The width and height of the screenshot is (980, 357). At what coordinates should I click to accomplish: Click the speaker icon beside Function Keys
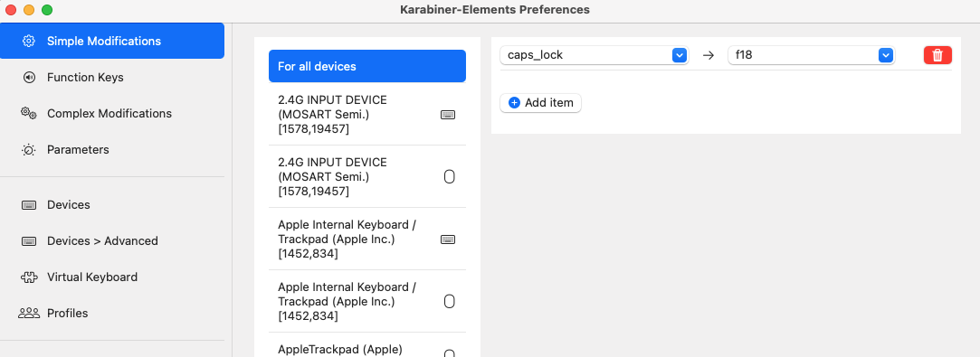pyautogui.click(x=29, y=78)
